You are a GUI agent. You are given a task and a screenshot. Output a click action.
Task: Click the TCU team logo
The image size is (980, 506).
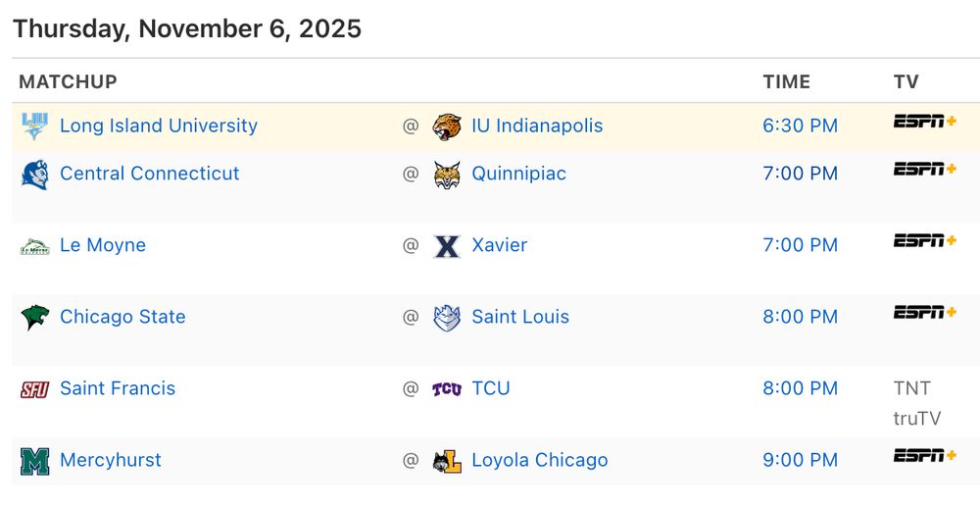(x=447, y=389)
